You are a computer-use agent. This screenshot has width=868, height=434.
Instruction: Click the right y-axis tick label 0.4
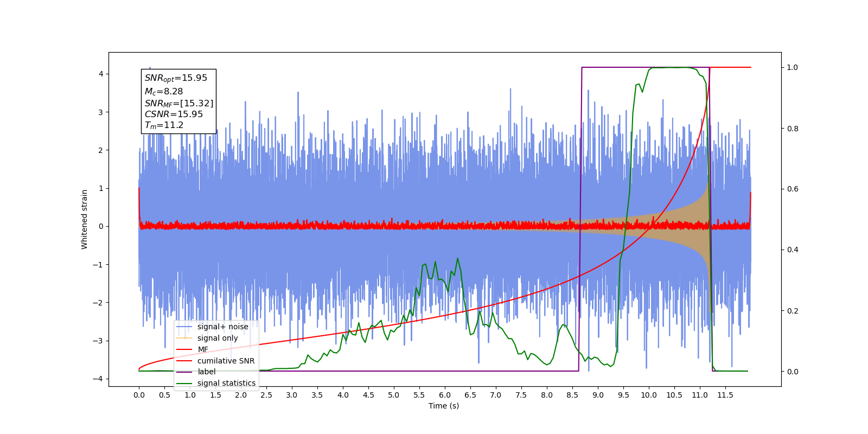tap(793, 250)
